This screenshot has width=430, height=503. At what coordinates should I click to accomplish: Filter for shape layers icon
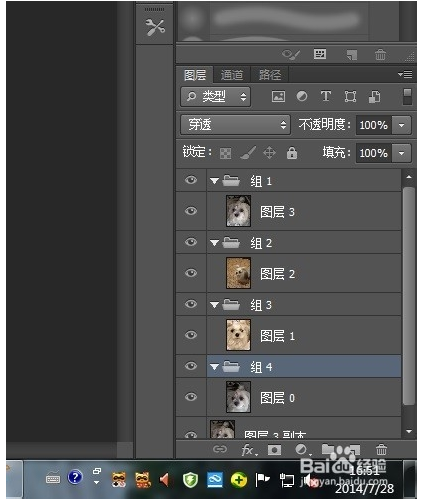click(350, 97)
